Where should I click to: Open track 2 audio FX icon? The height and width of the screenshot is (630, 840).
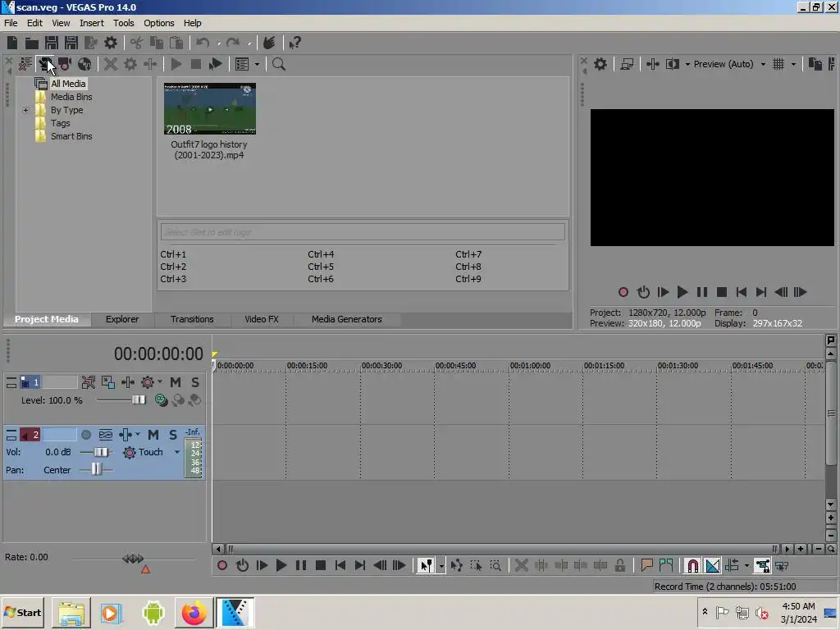point(125,435)
